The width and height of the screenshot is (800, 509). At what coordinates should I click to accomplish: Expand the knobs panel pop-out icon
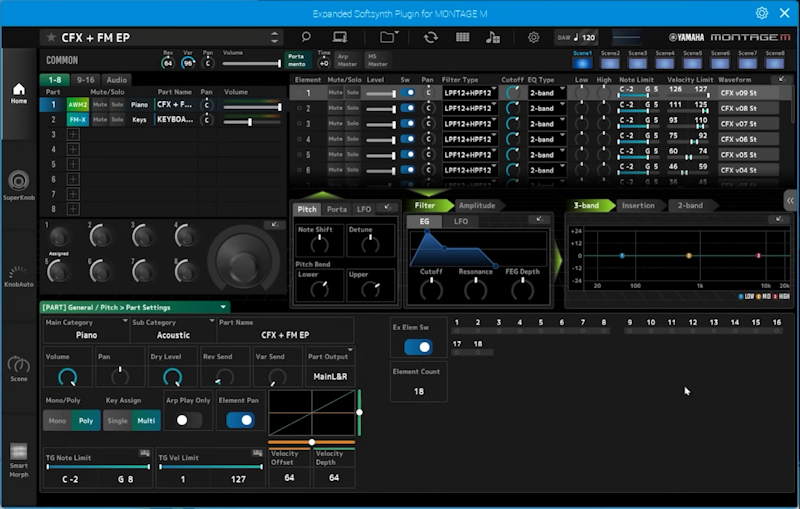(x=274, y=224)
